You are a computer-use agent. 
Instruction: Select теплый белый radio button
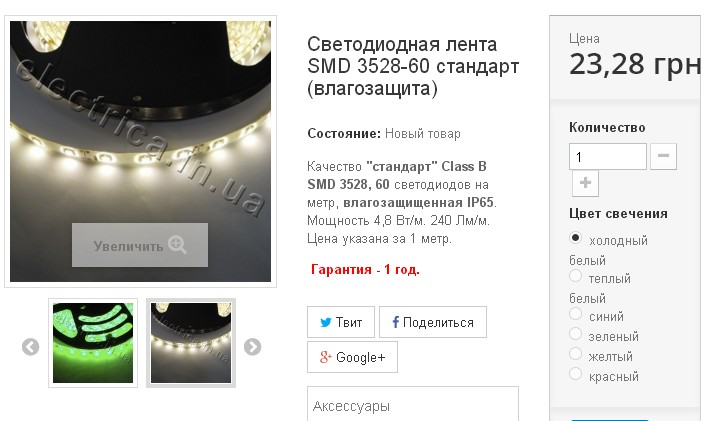575,276
